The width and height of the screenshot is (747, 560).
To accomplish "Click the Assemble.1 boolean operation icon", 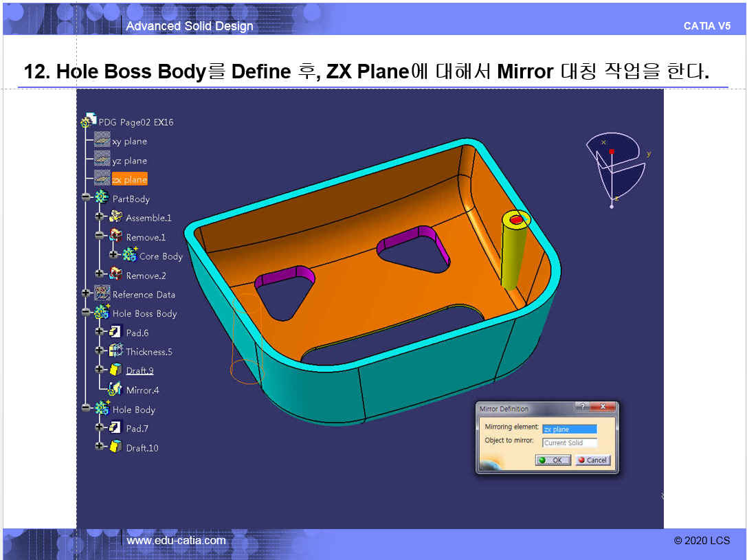I will click(x=115, y=218).
